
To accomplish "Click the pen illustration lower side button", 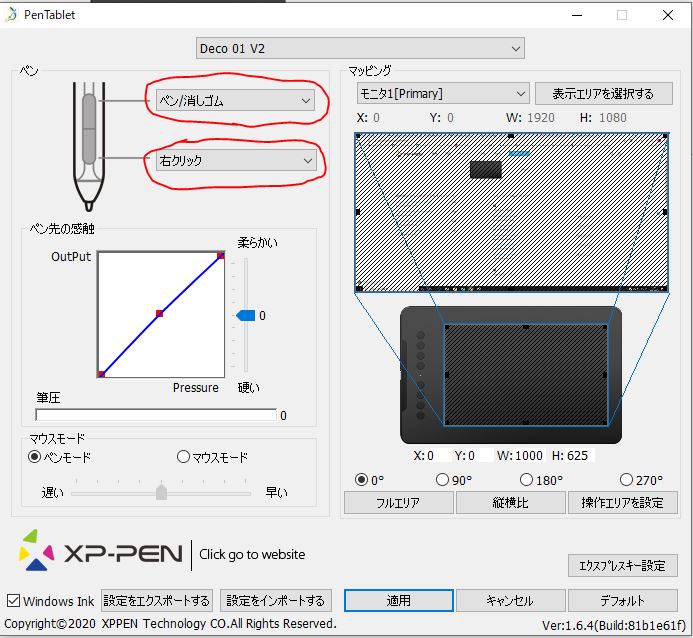I will click(x=89, y=146).
